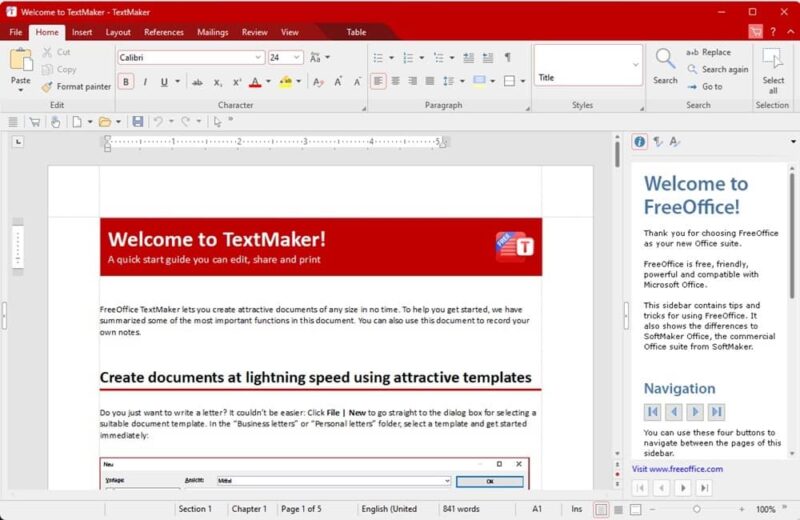Toggle Italic formatting
This screenshot has height=520, width=800.
(145, 82)
